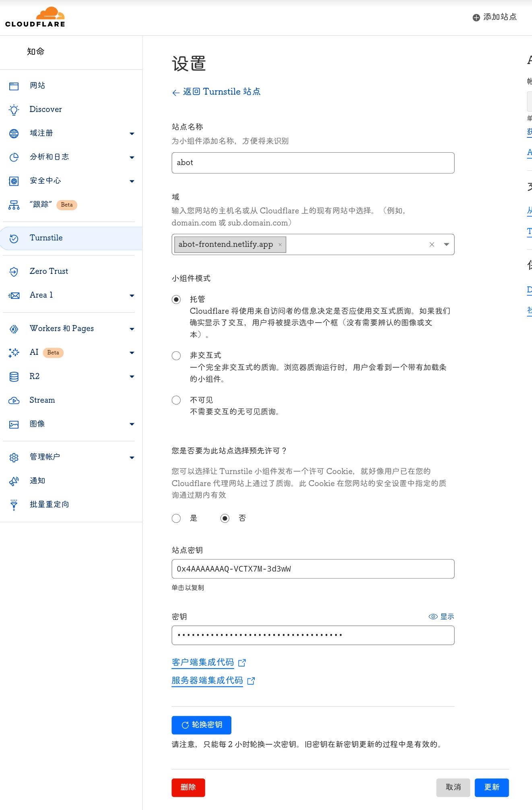This screenshot has height=810, width=532.
Task: Click the Zero Trust shield icon
Action: [x=14, y=271]
